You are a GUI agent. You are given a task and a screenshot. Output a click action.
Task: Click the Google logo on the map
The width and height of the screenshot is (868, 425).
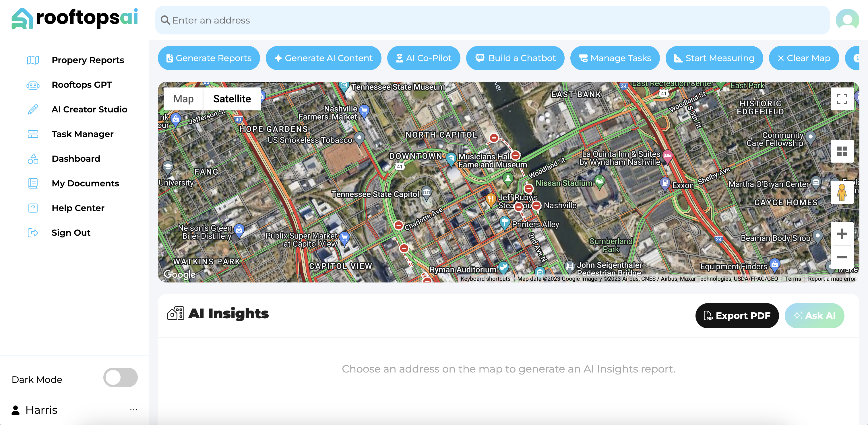[179, 274]
